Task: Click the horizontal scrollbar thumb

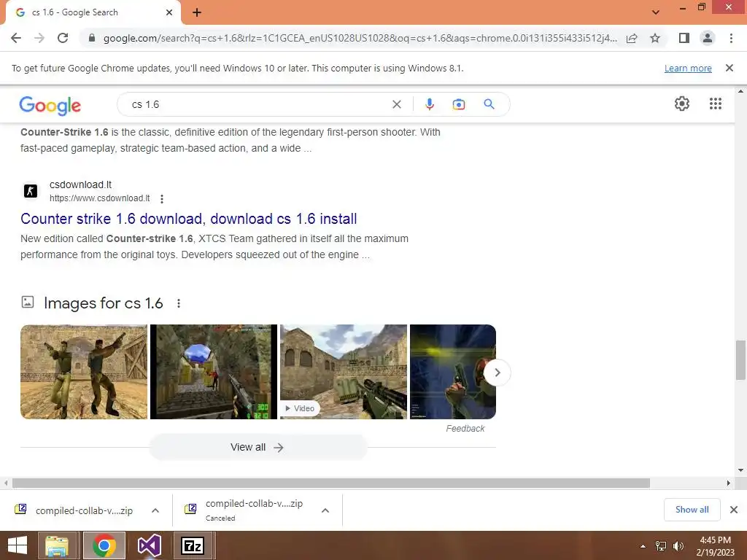Action: click(x=330, y=483)
